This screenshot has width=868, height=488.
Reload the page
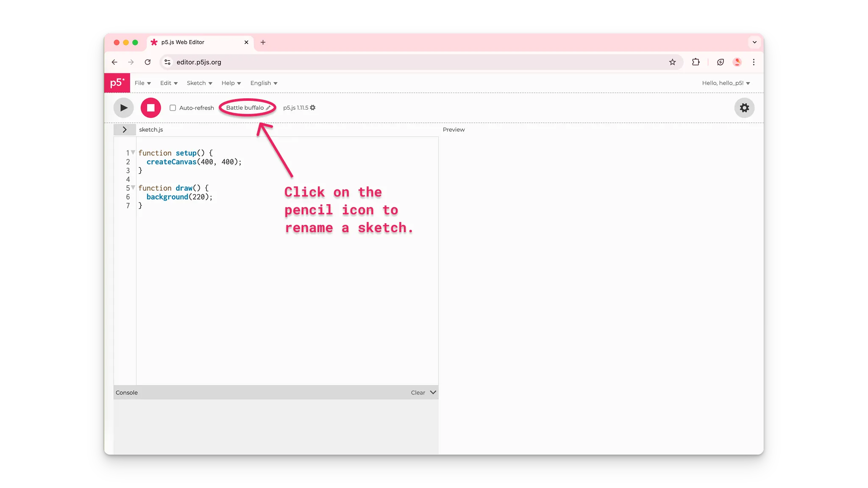(x=148, y=62)
